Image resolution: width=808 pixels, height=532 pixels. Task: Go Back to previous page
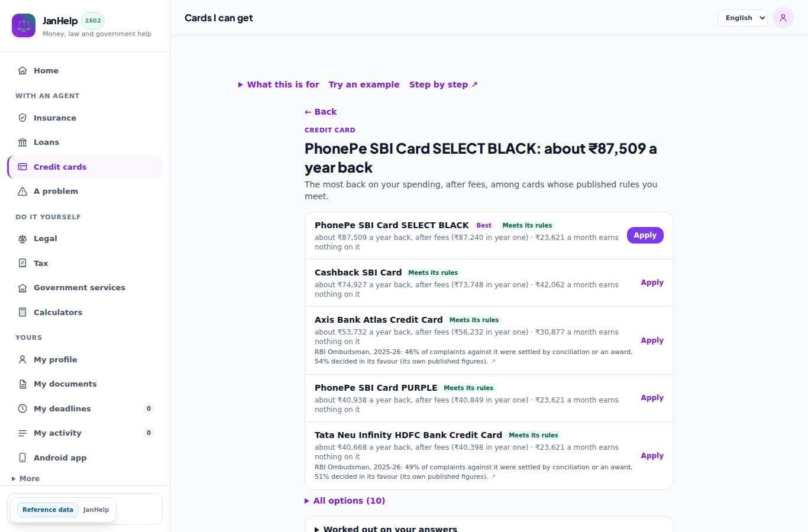pyautogui.click(x=321, y=112)
